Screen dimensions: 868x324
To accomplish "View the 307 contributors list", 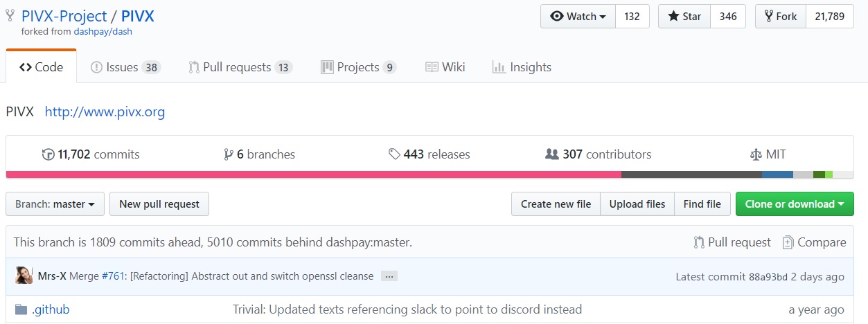I will [x=599, y=154].
